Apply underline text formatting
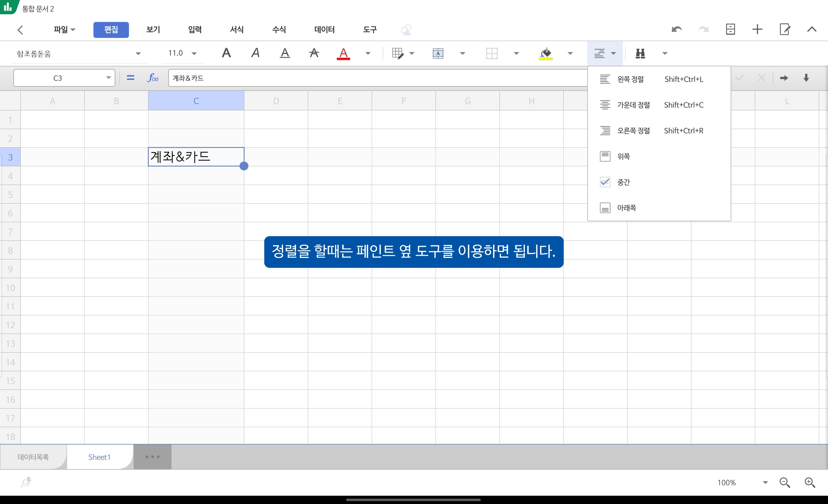Image resolution: width=828 pixels, height=504 pixels. point(284,53)
